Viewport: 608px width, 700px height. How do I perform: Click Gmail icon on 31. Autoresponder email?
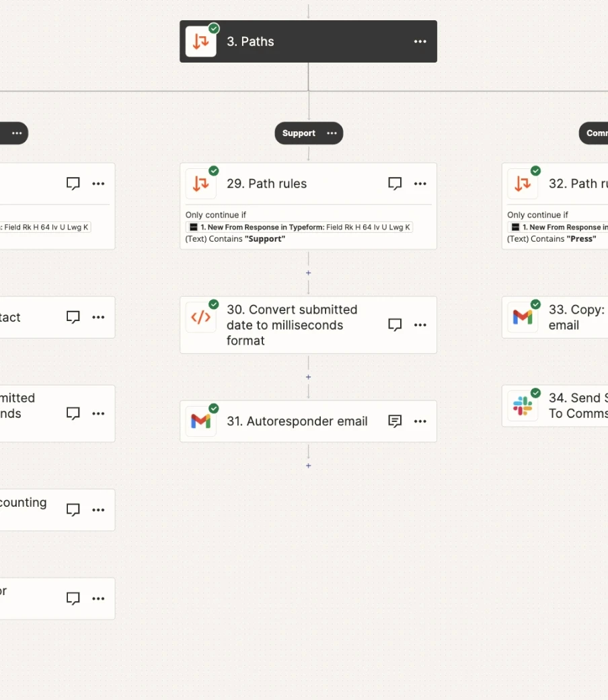[200, 421]
